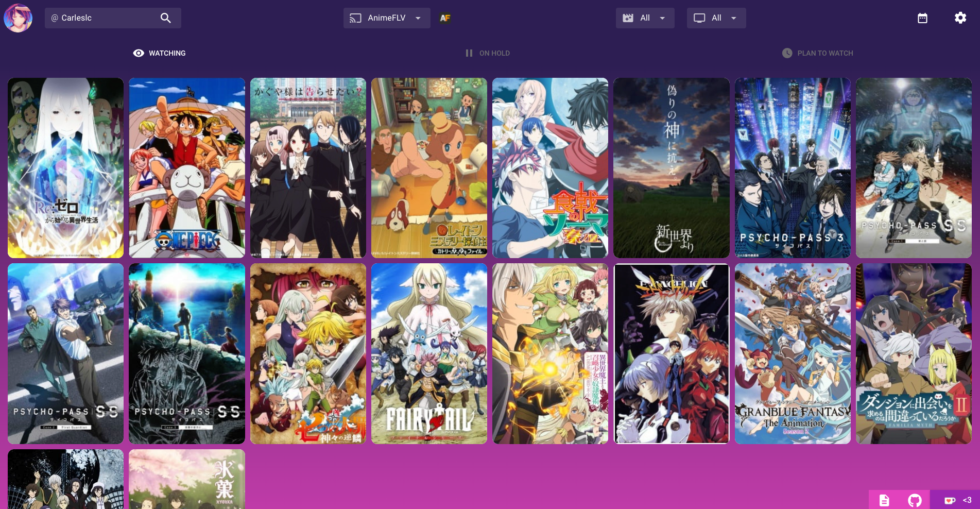This screenshot has height=509, width=980.
Task: Click the eye icon on Watching tab
Action: [139, 53]
